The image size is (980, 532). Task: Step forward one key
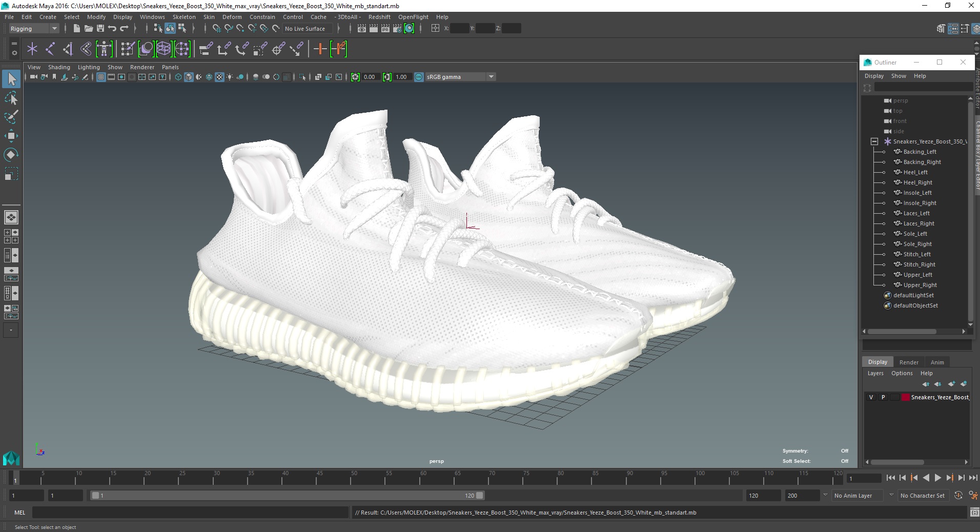[949, 478]
